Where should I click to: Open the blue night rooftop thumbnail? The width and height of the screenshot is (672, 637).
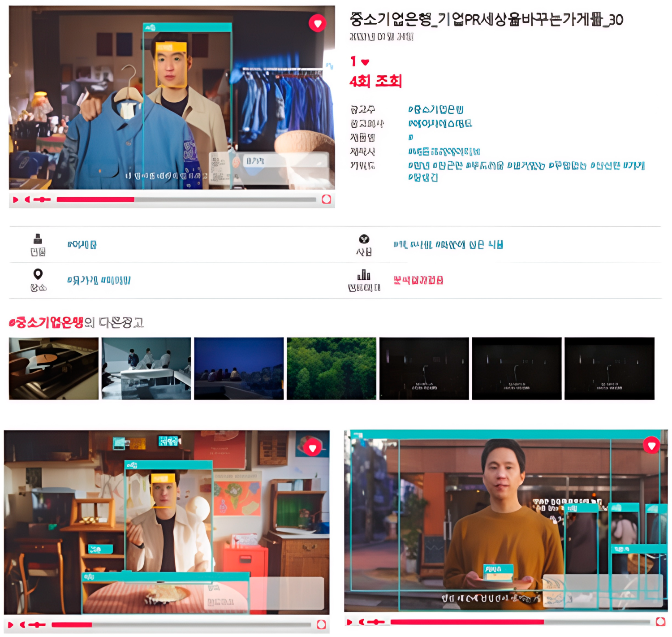coord(239,368)
